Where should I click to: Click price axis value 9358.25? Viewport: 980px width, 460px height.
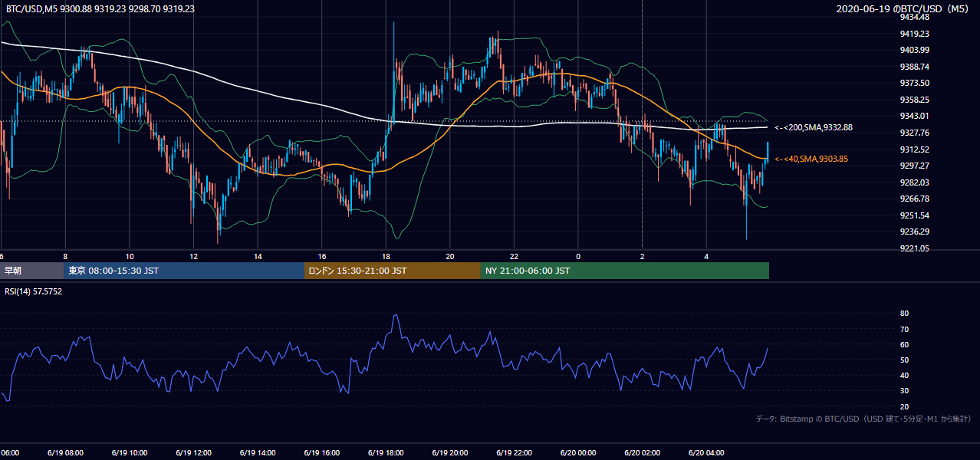tap(915, 100)
